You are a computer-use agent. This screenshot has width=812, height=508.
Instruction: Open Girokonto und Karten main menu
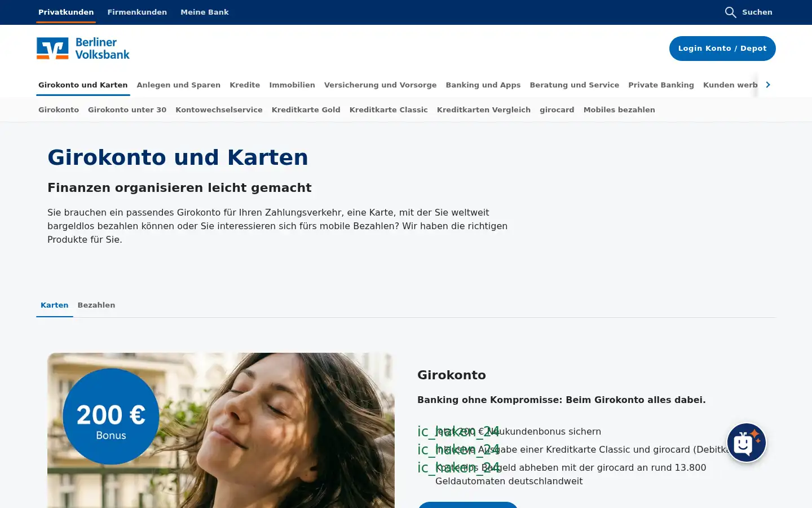tap(83, 85)
